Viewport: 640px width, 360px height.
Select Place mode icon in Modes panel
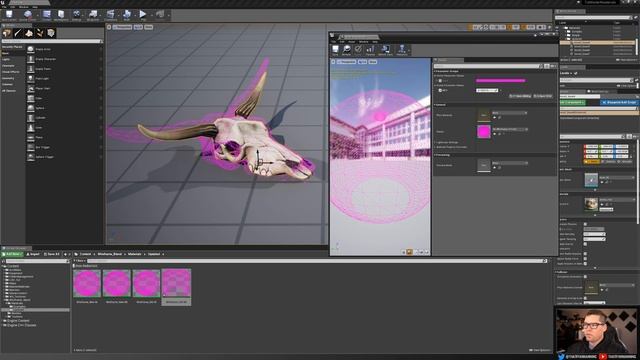7,33
